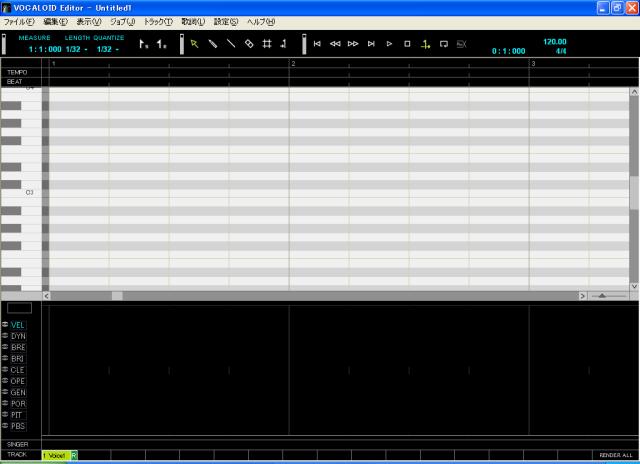Toggle the icon left of PIT
The height and width of the screenshot is (464, 640).
tap(5, 414)
